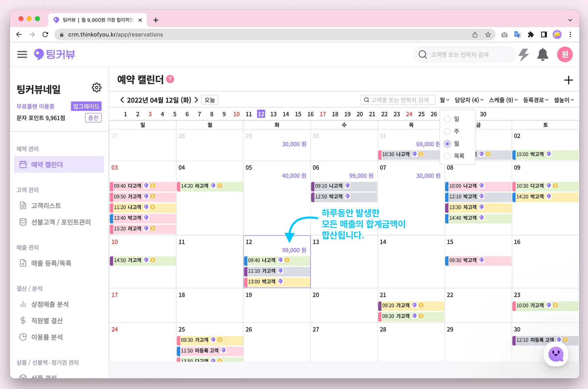Click the lightning bolt quick action icon
Viewport: 588px width, 389px height.
point(524,54)
